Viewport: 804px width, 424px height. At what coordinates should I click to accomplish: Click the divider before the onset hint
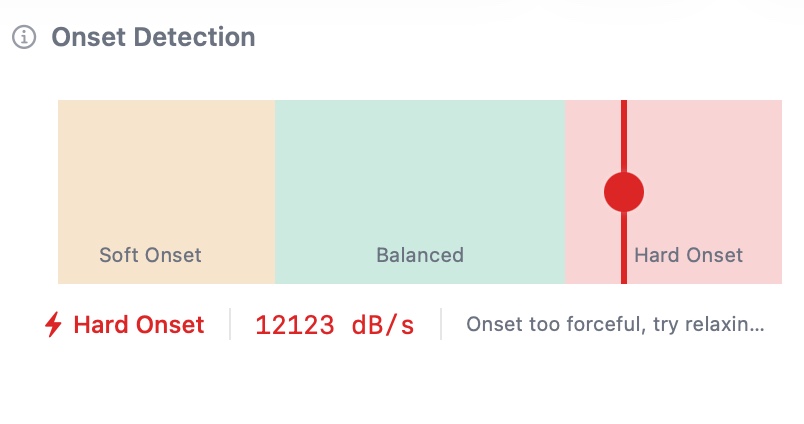tap(441, 325)
